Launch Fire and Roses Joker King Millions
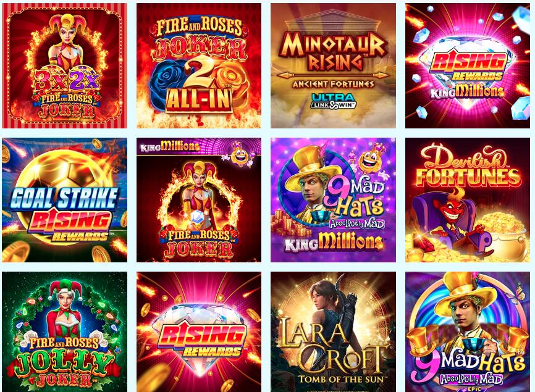 click(199, 200)
